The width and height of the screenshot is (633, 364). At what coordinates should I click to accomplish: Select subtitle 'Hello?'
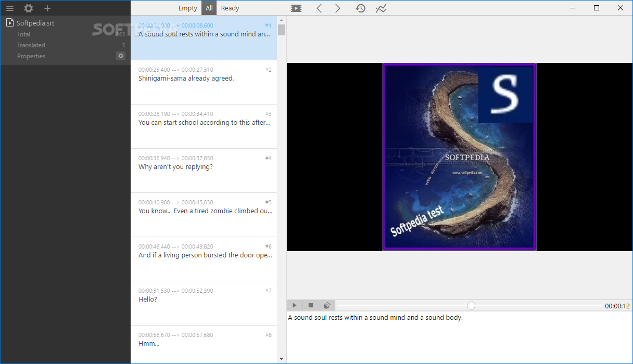[204, 303]
